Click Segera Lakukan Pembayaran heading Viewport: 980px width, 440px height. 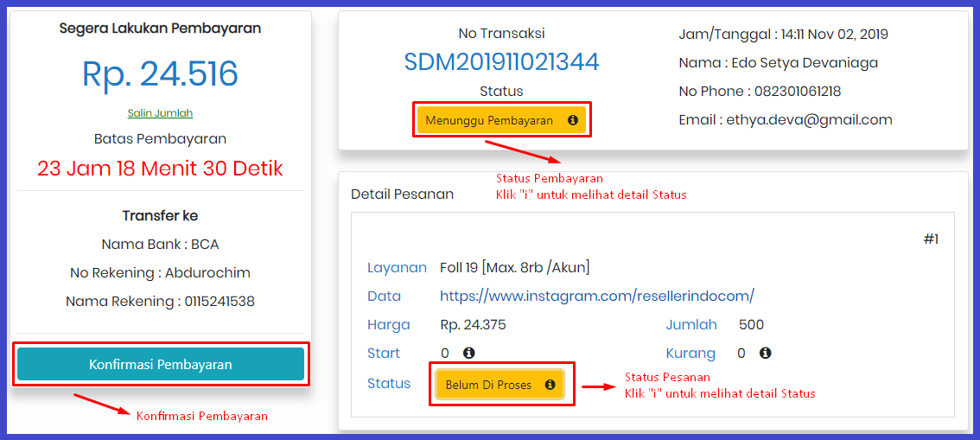[x=160, y=29]
